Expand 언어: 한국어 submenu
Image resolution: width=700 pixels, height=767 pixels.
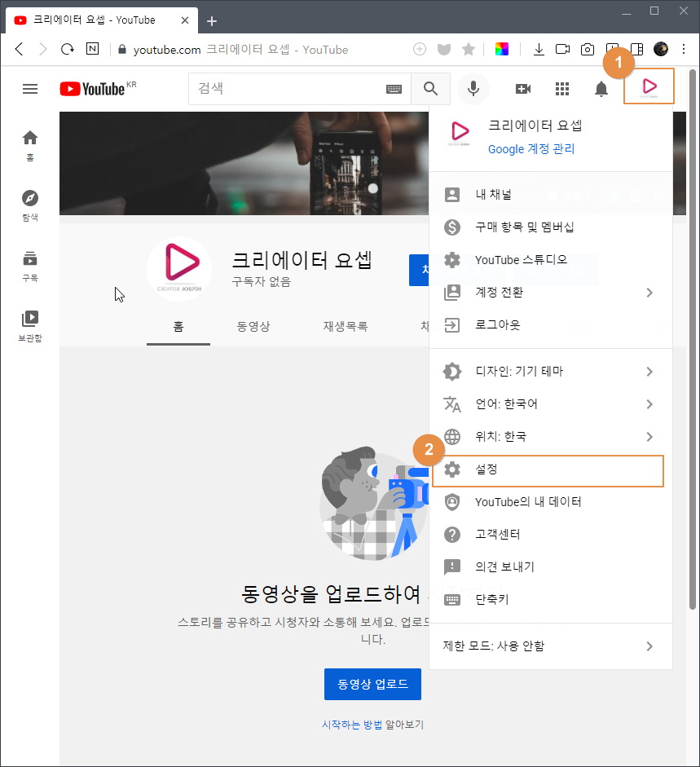pos(551,404)
